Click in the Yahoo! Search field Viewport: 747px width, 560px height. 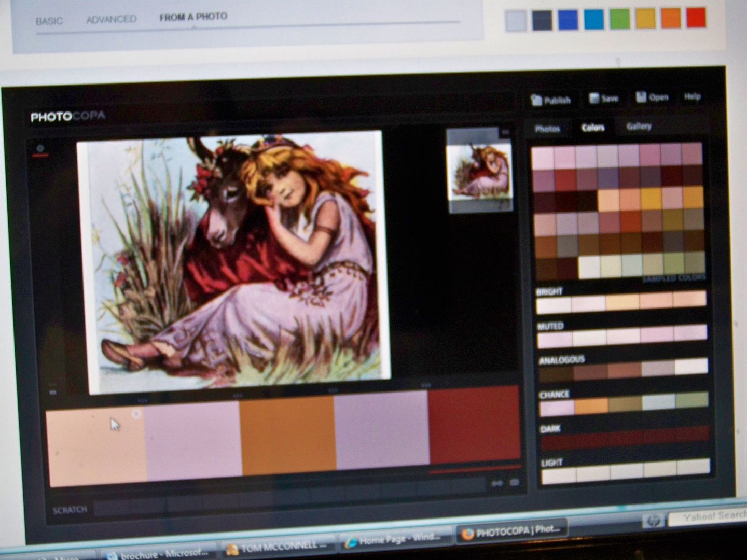coord(708,516)
